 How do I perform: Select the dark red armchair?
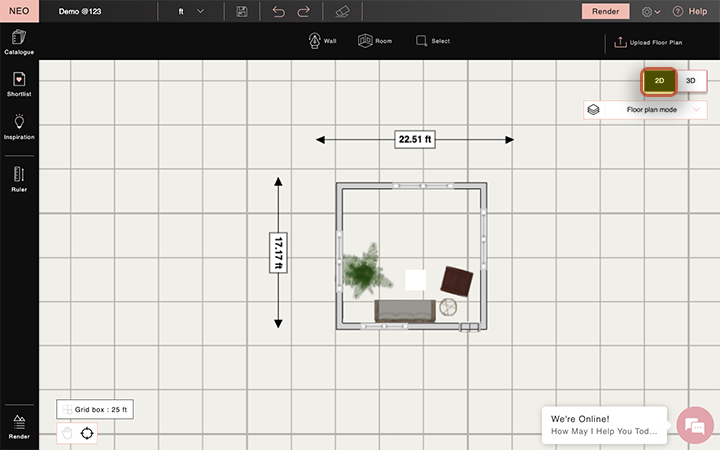[456, 281]
